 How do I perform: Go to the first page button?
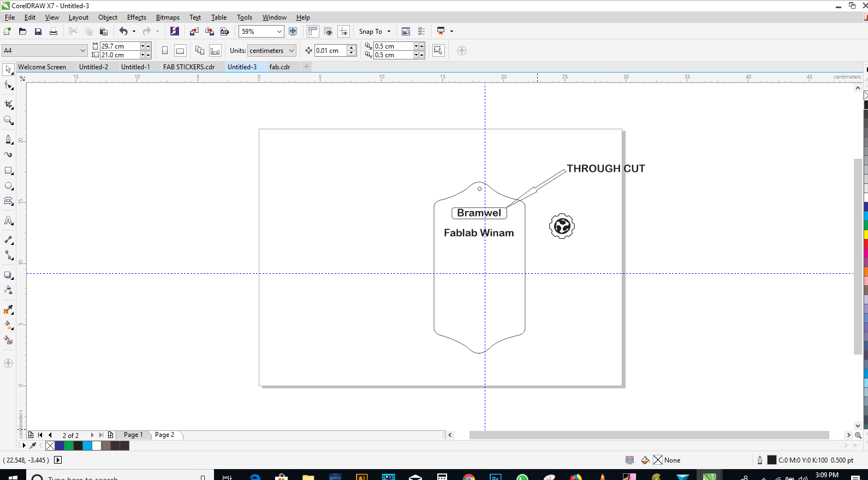coord(40,435)
